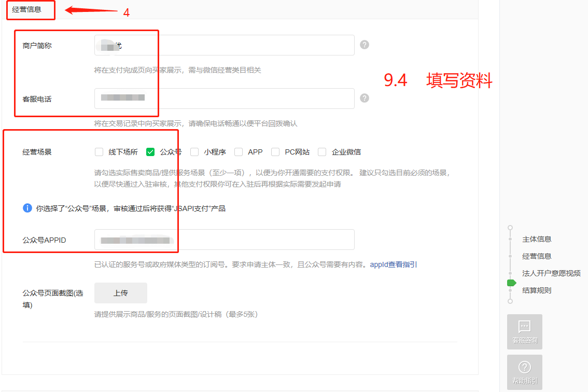The image size is (588, 392).
Task: Select the PC网站 checkbox
Action: coord(275,152)
